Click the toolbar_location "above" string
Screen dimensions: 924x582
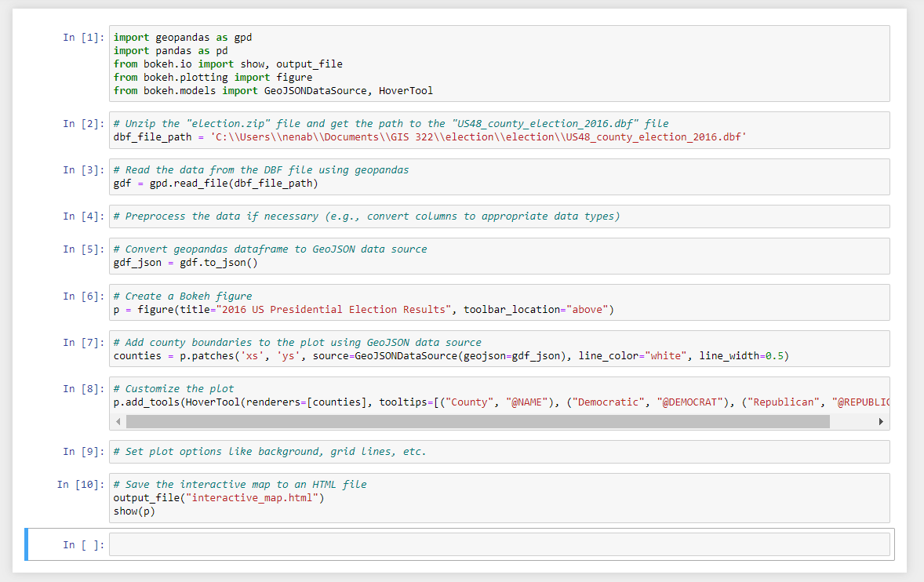(x=587, y=310)
